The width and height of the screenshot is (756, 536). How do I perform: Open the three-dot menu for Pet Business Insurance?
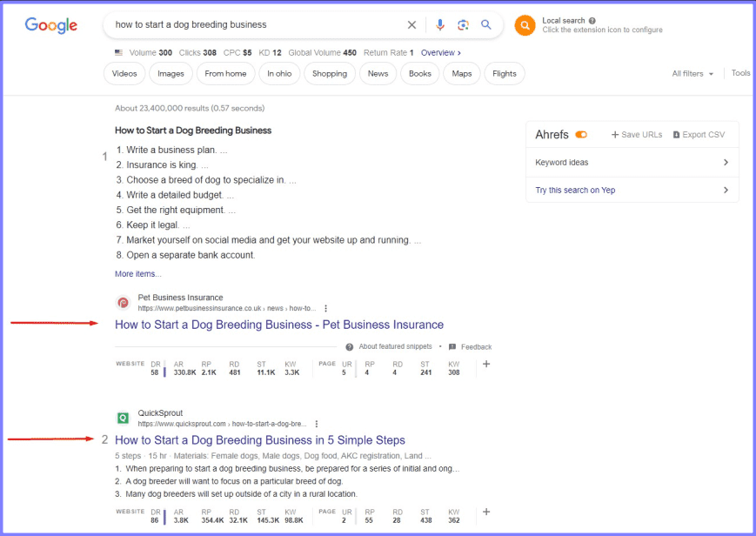[x=326, y=308]
